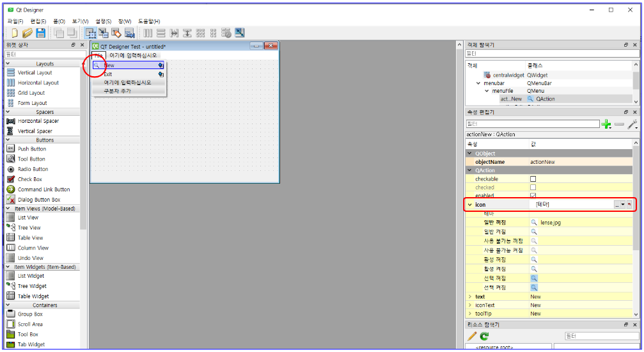Open the 편집(E) menu
The image size is (644, 352).
(38, 21)
